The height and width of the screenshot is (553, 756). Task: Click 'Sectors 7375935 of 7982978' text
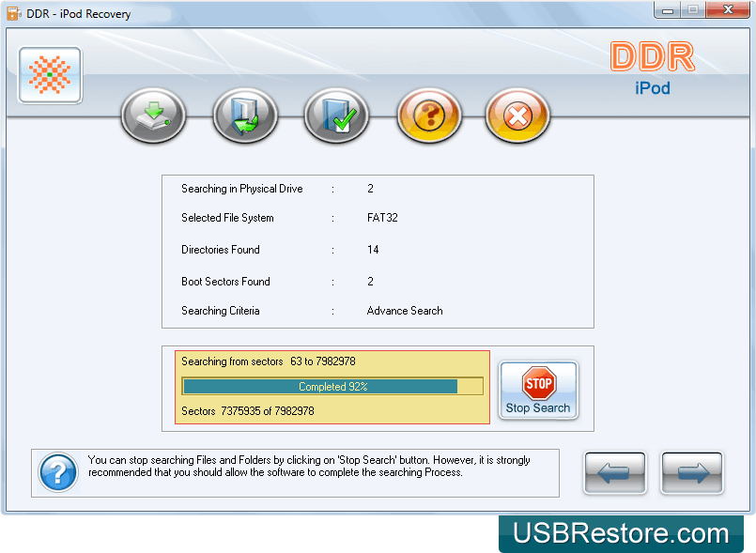point(248,411)
